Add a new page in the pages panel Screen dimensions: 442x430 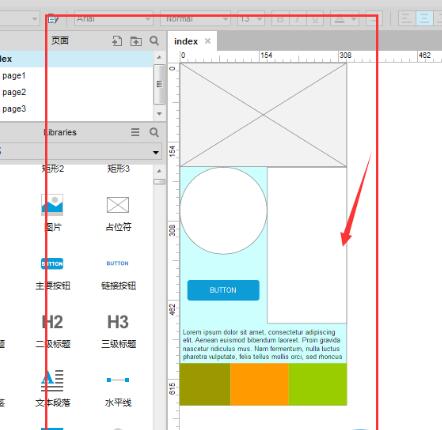(117, 41)
